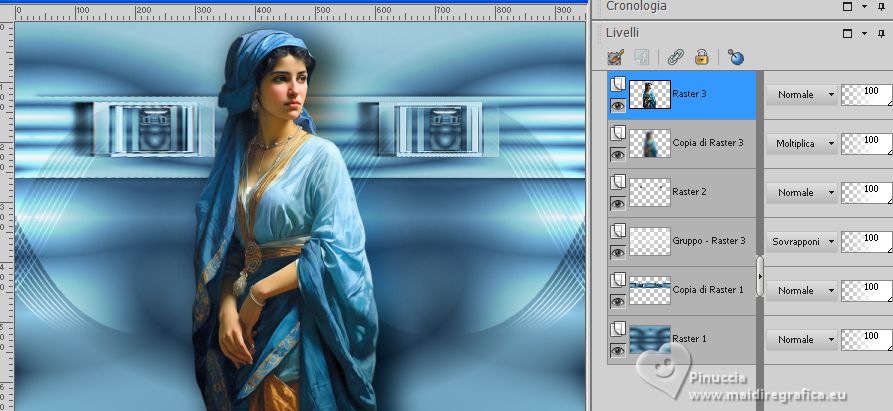This screenshot has width=893, height=411.
Task: Hide the Raster 1 layer
Action: pos(618,350)
